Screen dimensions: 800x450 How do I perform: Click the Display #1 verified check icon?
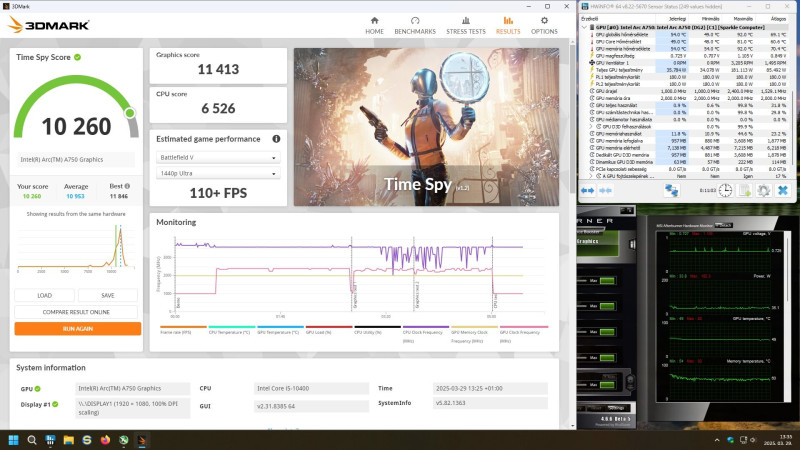pos(55,404)
